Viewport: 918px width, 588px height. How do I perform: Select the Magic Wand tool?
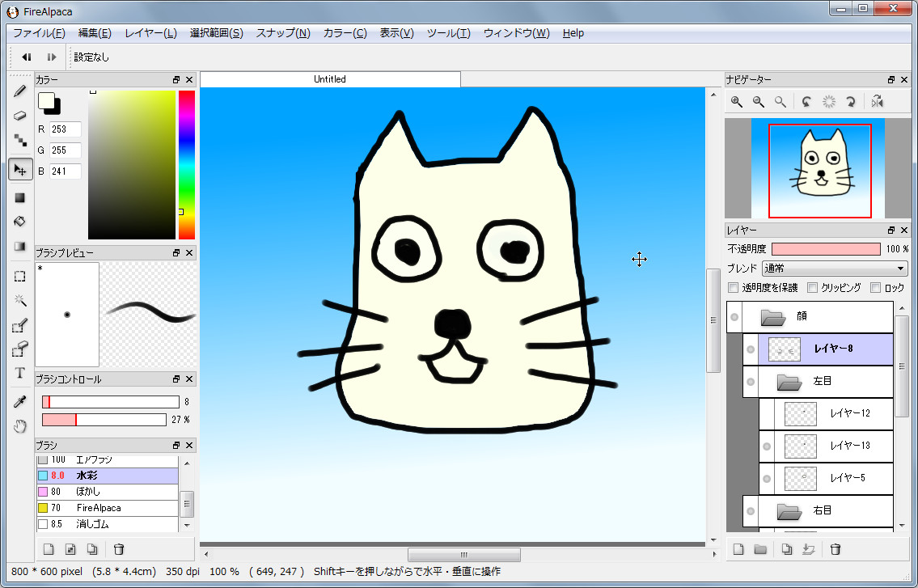20,300
